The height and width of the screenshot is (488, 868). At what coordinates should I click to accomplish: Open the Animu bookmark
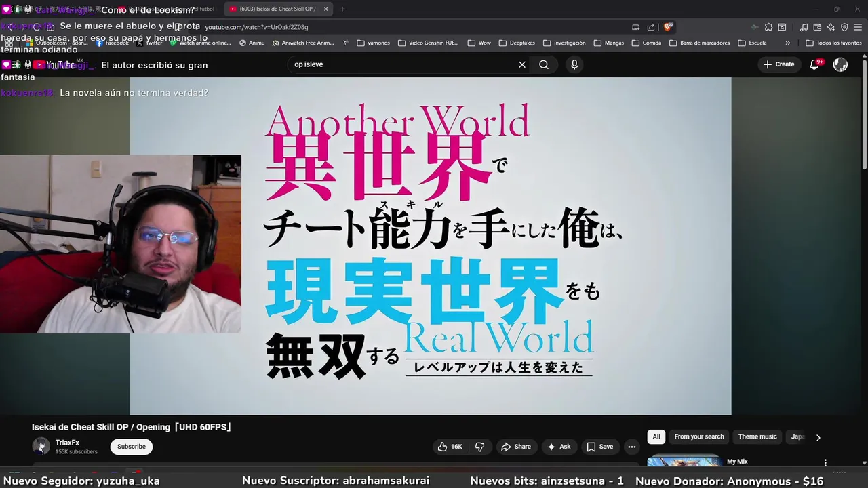point(252,43)
